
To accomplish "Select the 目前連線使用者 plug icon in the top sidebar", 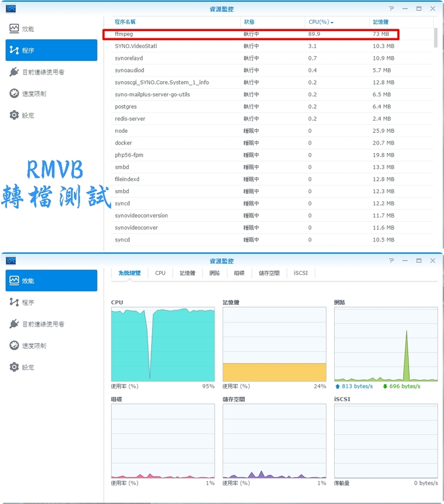I will [x=15, y=72].
